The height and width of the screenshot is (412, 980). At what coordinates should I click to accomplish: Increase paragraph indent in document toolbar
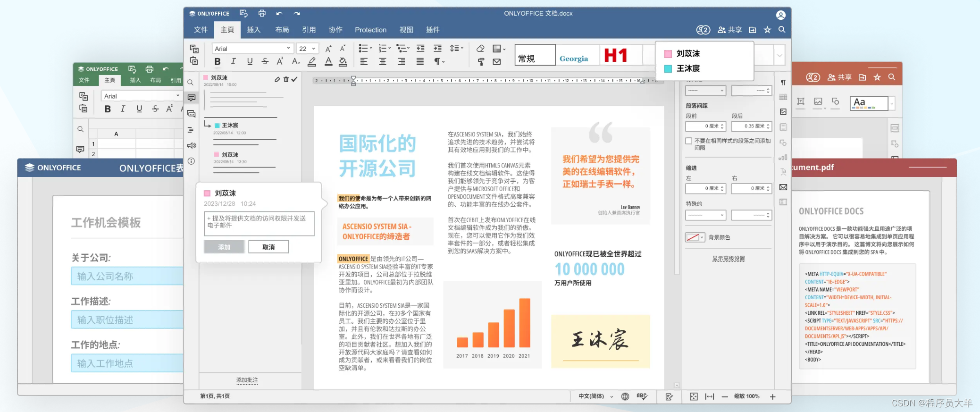(x=437, y=49)
